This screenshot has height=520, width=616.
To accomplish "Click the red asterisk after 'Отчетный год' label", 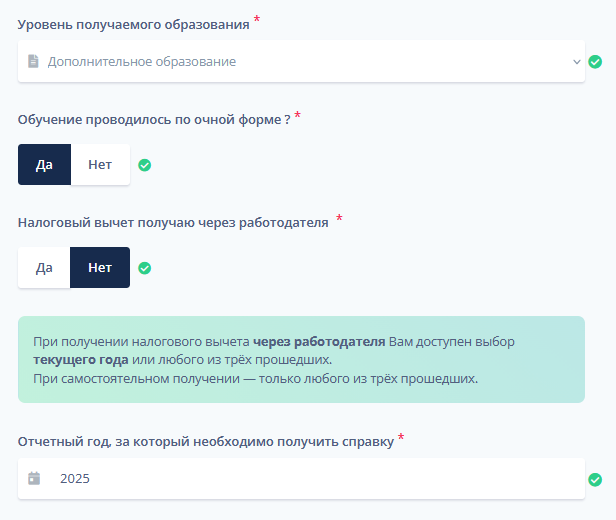I will 401,437.
